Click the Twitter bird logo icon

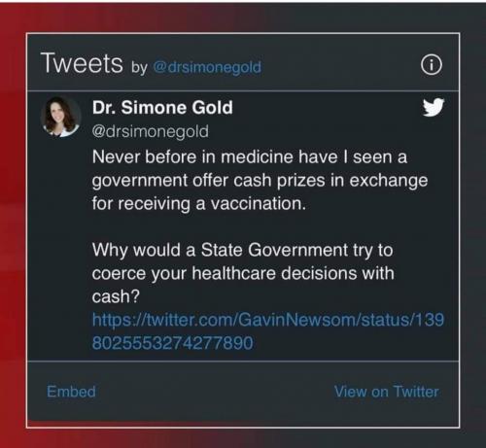(434, 107)
